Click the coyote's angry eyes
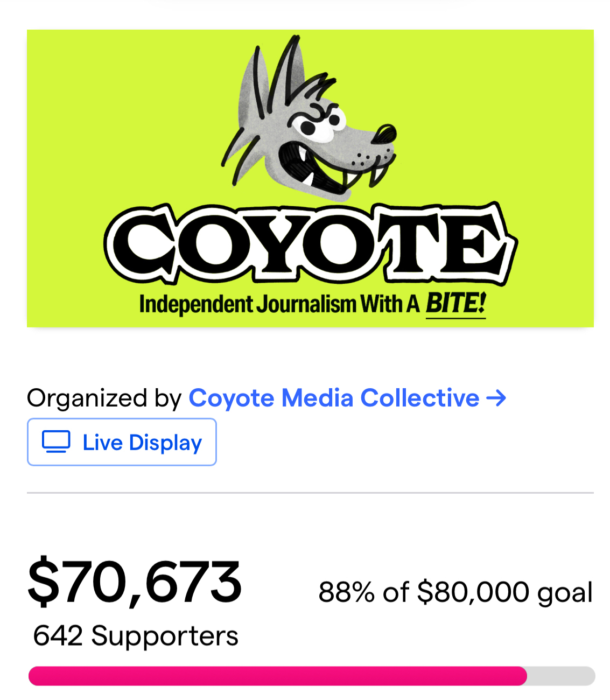Viewport: 610px width, 700px height. [x=319, y=123]
